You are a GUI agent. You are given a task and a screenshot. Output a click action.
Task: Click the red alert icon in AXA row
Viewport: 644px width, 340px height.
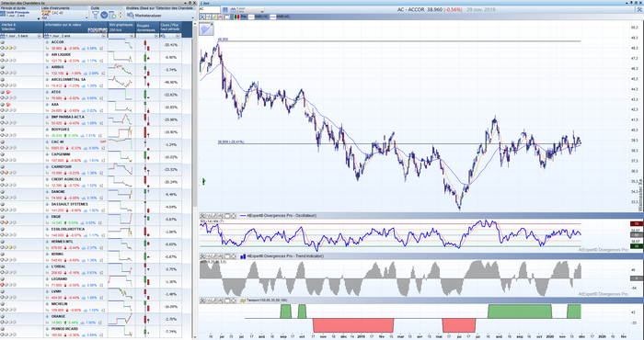[7, 105]
